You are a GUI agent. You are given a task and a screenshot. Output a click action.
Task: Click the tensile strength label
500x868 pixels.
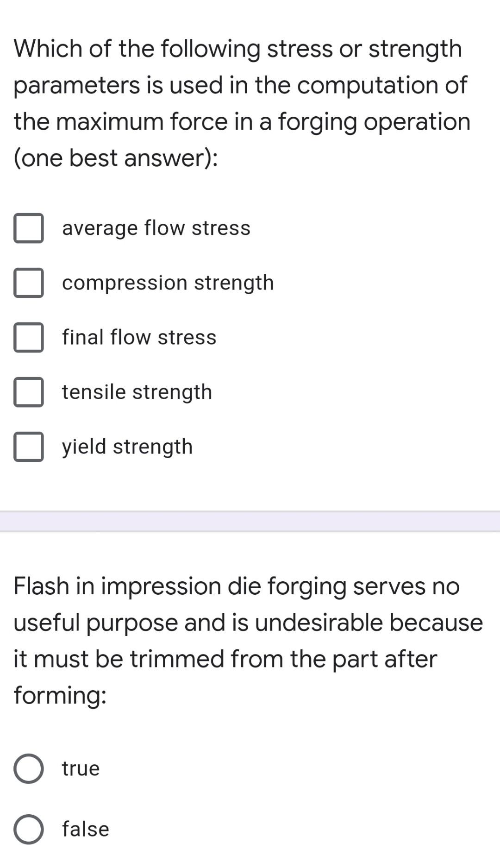click(x=137, y=391)
